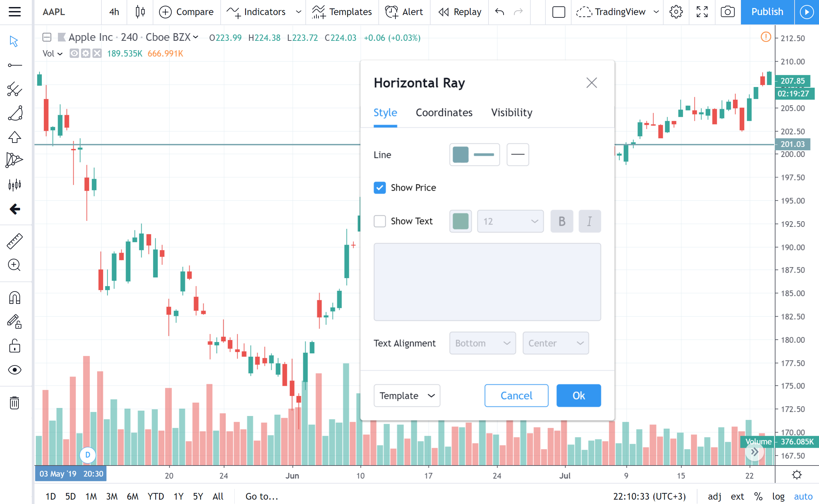Switch to the Visibility tab
The width and height of the screenshot is (819, 504).
(511, 112)
